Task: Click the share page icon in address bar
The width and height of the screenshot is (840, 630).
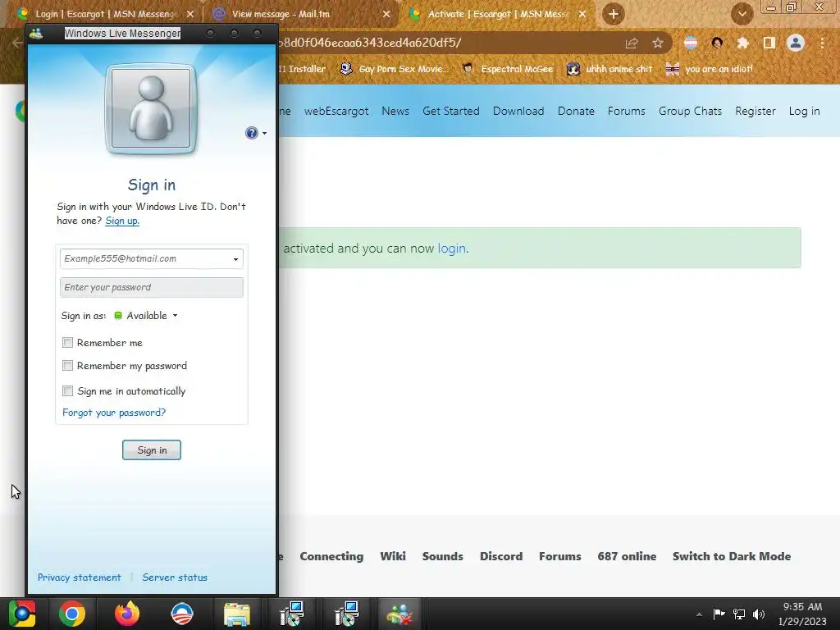Action: click(632, 43)
